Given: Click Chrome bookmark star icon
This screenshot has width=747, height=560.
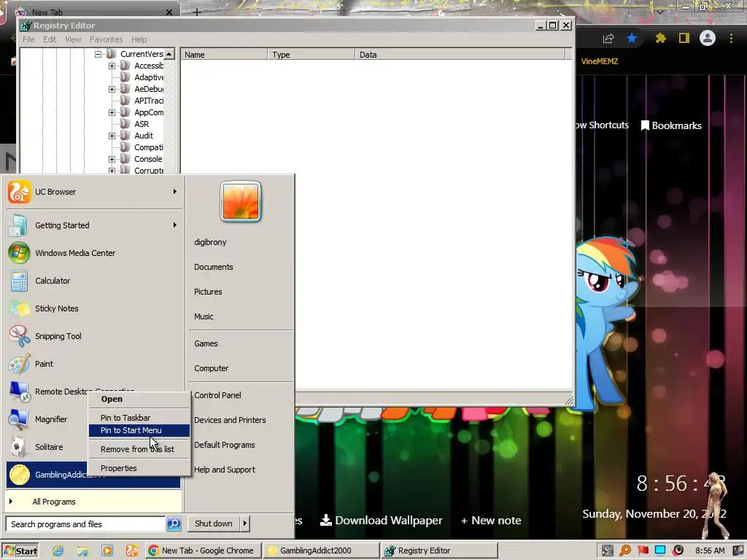Looking at the screenshot, I should 632,38.
